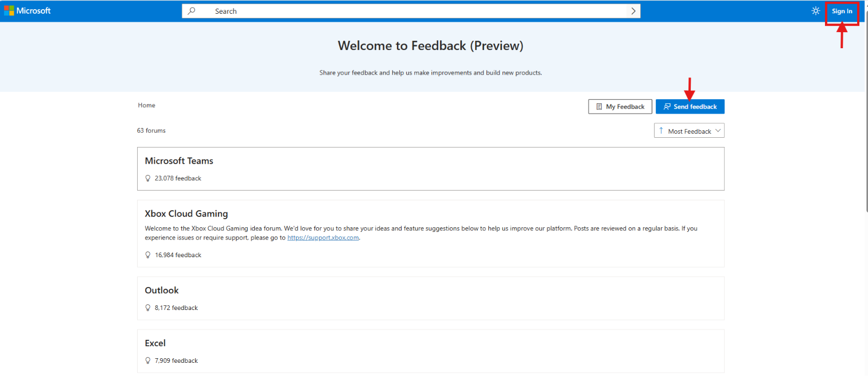Open the Most Feedback sort dropdown
This screenshot has width=868, height=376.
coord(689,131)
